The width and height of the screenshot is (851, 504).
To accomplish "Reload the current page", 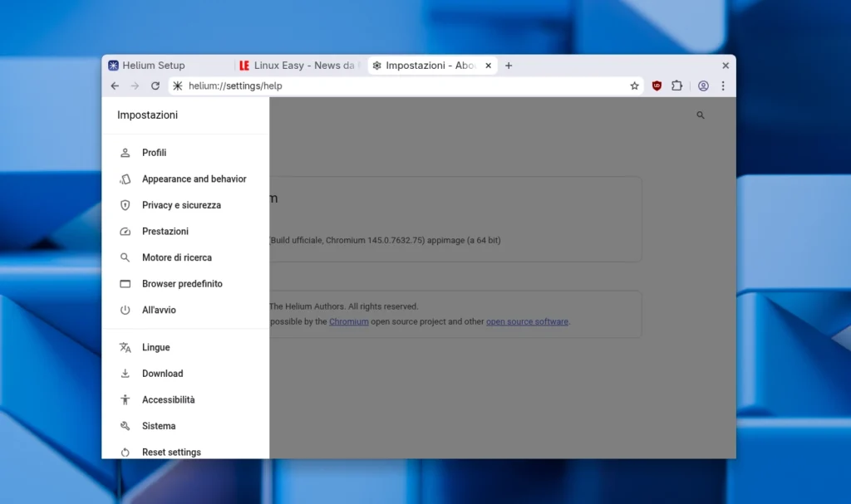I will tap(155, 86).
